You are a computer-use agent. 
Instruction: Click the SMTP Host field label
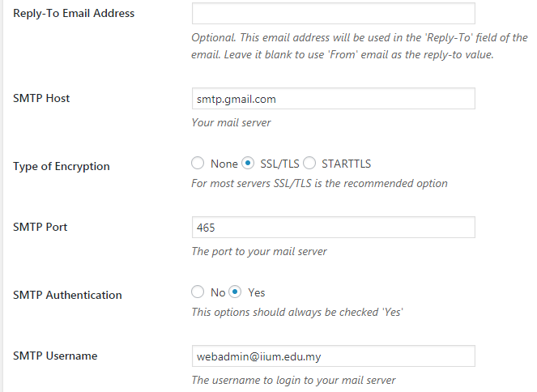pyautogui.click(x=41, y=98)
